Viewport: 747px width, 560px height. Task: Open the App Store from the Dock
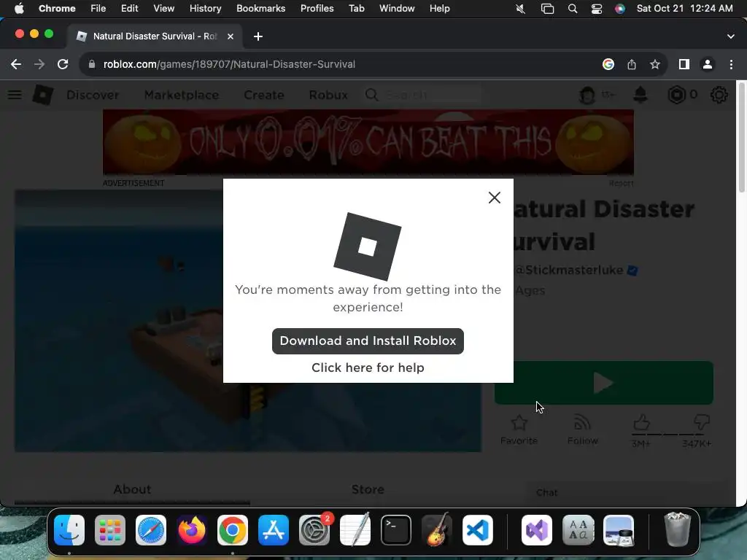(x=274, y=530)
